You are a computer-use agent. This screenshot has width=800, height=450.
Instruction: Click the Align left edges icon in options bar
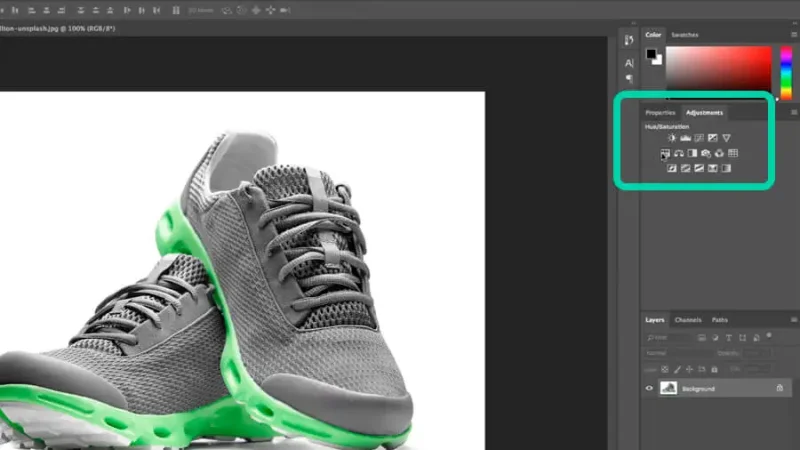(x=32, y=10)
